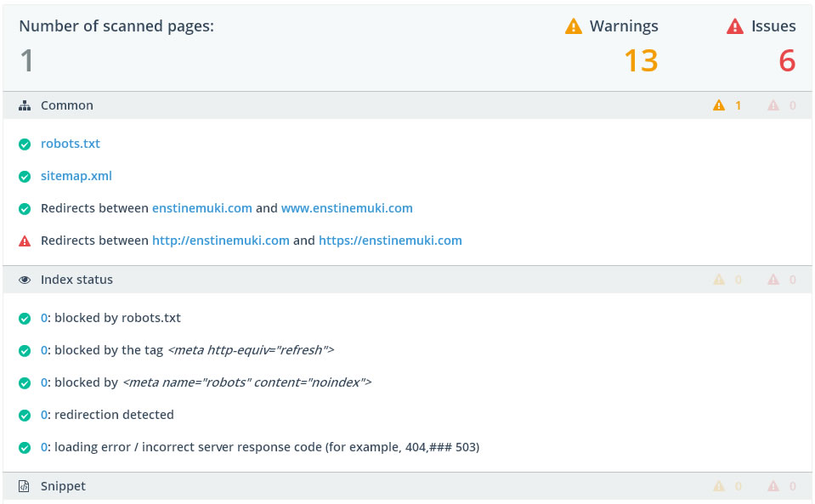Click the orange Warnings triangle icon in header
Viewport: 815px width, 504px height.
tap(574, 26)
